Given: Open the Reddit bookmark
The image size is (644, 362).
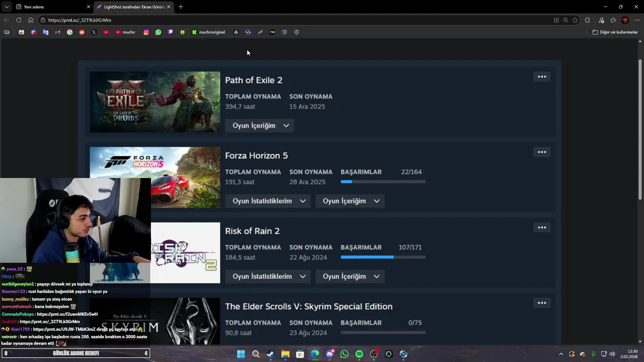Looking at the screenshot, I should coord(82,32).
